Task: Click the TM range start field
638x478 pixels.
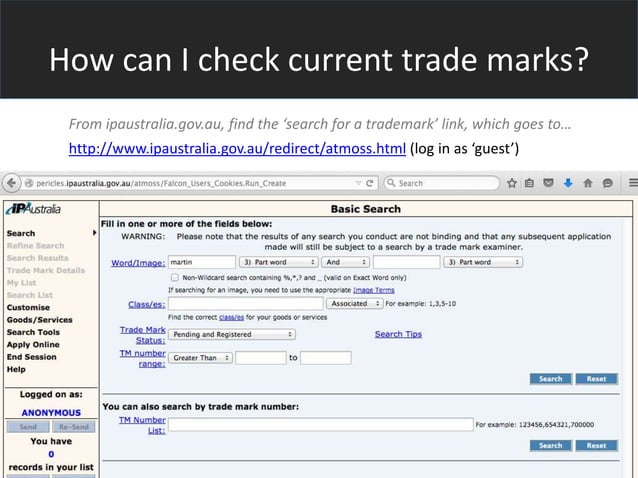Action: coord(260,358)
